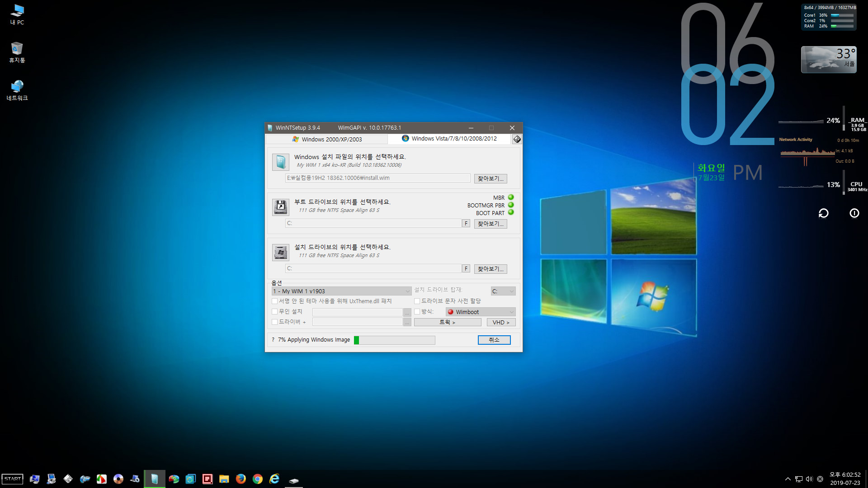This screenshot has height=488, width=868.
Task: Click the Applying Windows Image progress bar
Action: 395,340
